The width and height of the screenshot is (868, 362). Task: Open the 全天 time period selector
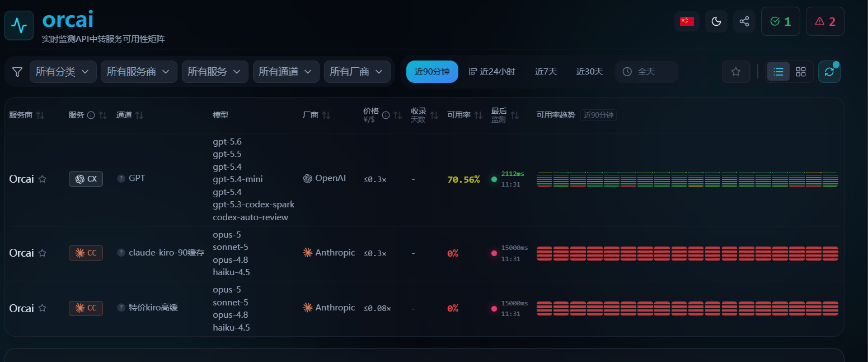coord(646,72)
